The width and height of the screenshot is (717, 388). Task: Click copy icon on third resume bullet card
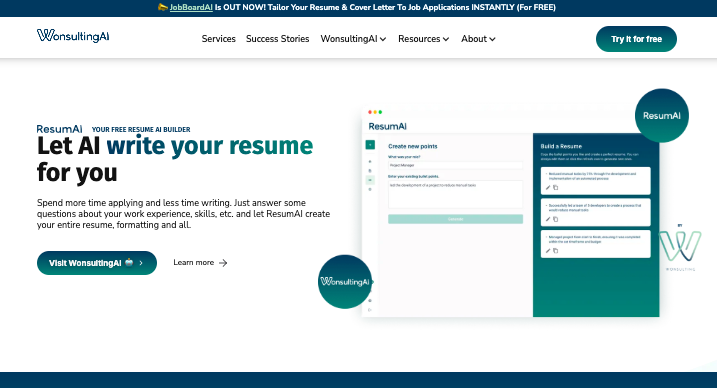point(556,250)
